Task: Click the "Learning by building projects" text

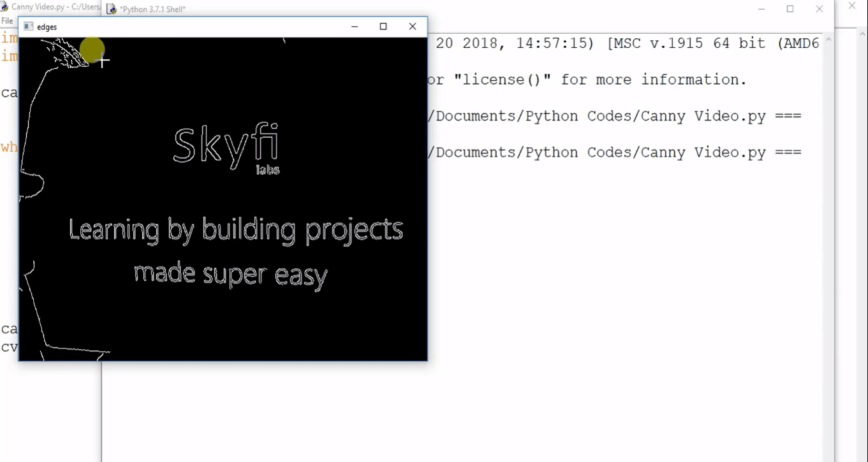Action: coord(235,230)
